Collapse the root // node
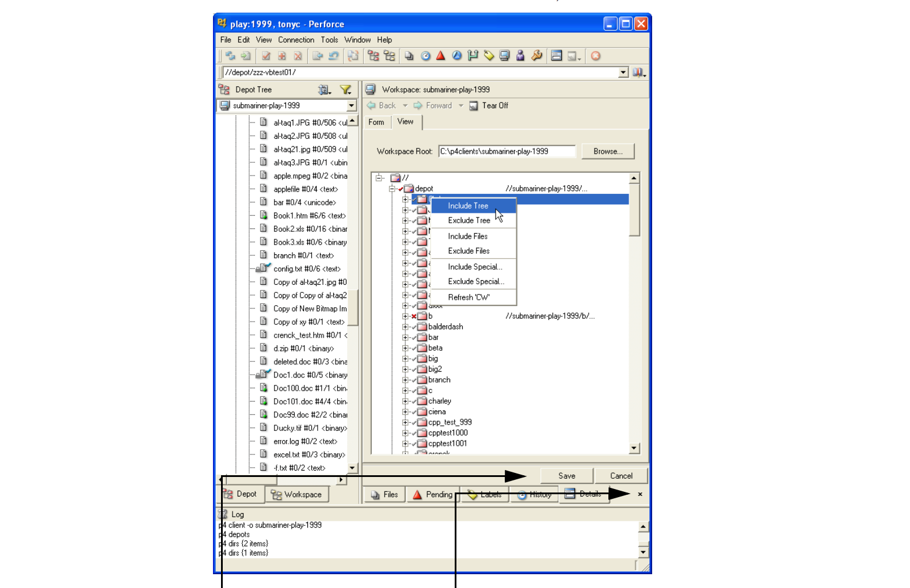The height and width of the screenshot is (588, 910). coord(379,178)
